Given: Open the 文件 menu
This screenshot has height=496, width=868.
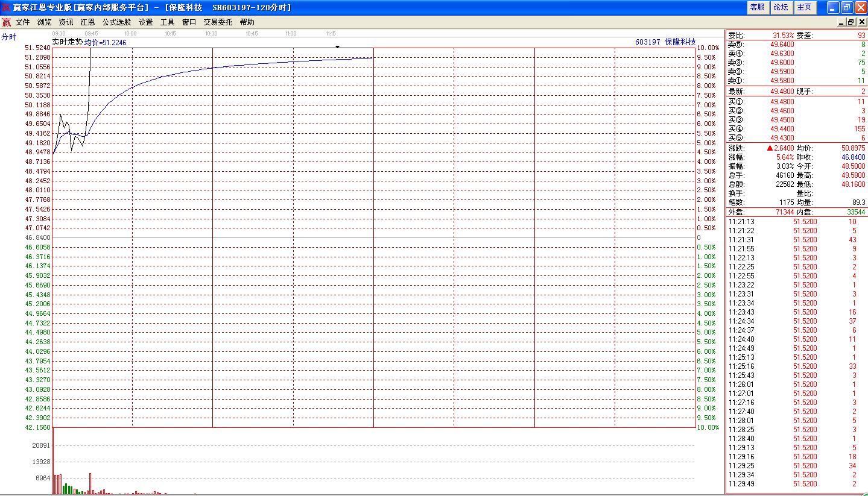Looking at the screenshot, I should click(x=22, y=22).
